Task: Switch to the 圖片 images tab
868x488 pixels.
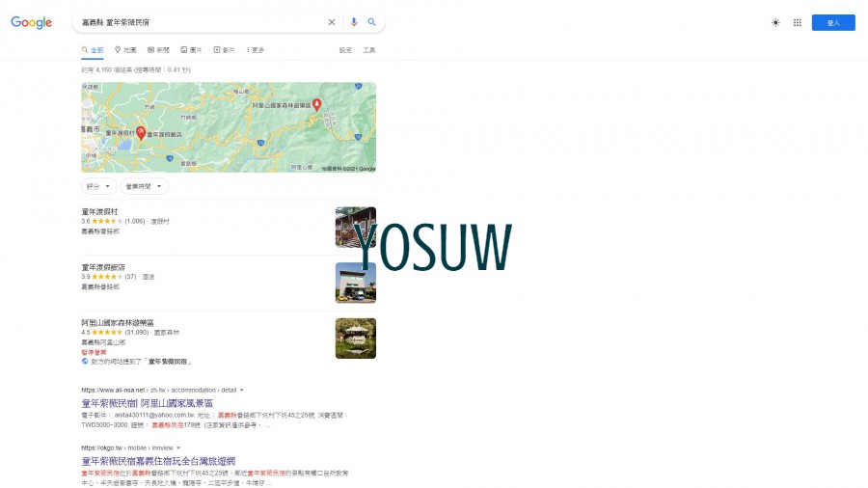Action: pyautogui.click(x=191, y=50)
